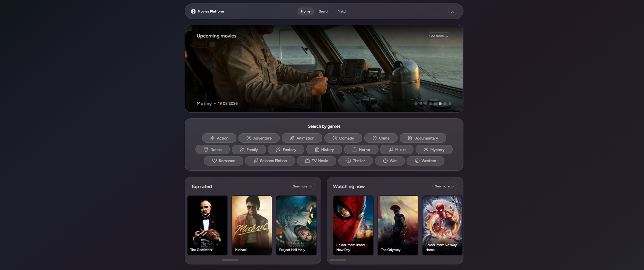Pick the Western genre compass icon
The image size is (644, 270).
[x=417, y=161]
